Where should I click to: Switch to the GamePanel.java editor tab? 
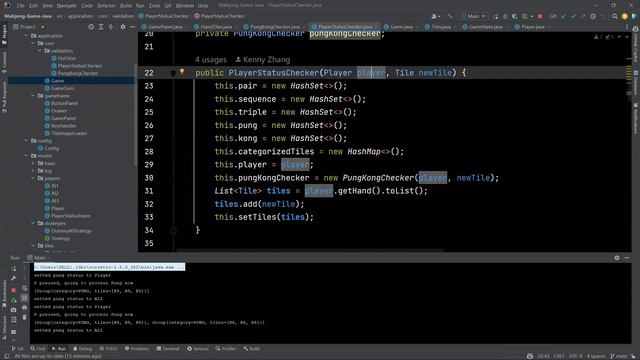(165, 27)
